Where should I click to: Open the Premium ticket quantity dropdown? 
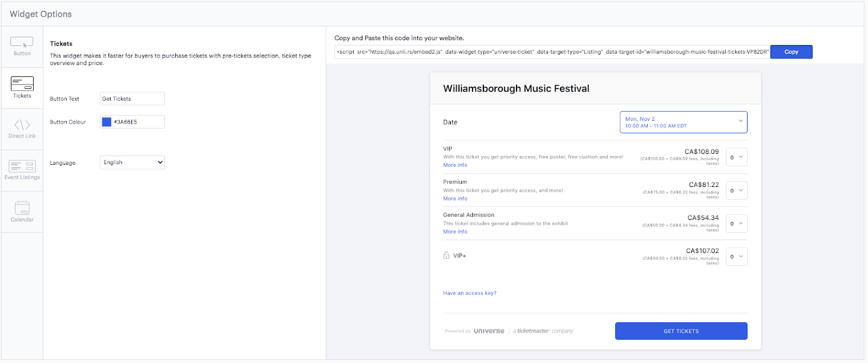(736, 190)
